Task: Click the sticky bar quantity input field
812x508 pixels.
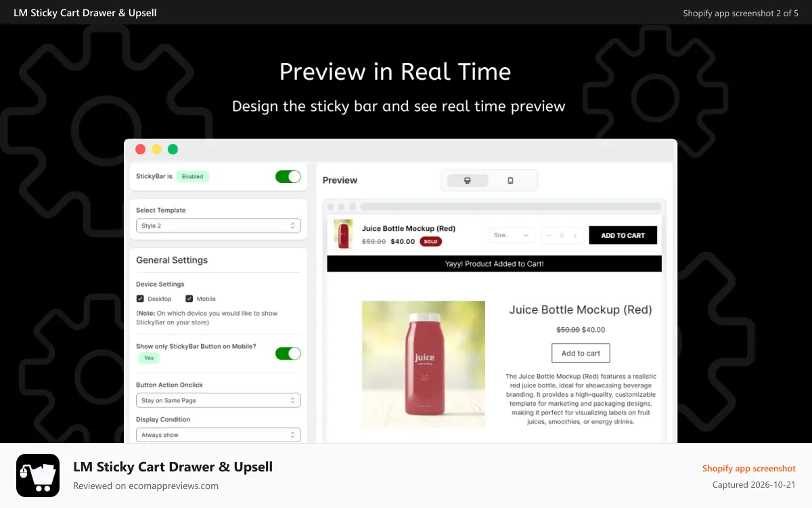Action: pos(562,236)
